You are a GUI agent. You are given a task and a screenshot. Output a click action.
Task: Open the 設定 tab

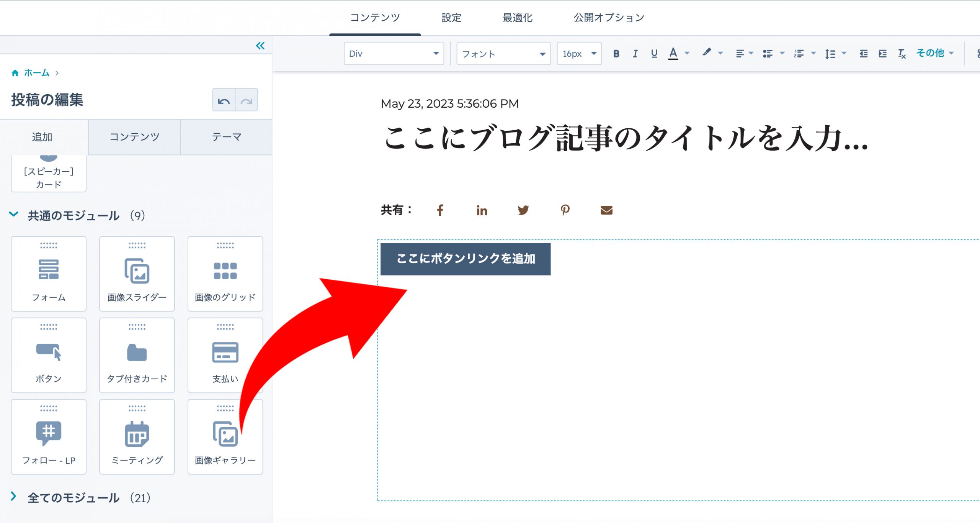pos(451,18)
